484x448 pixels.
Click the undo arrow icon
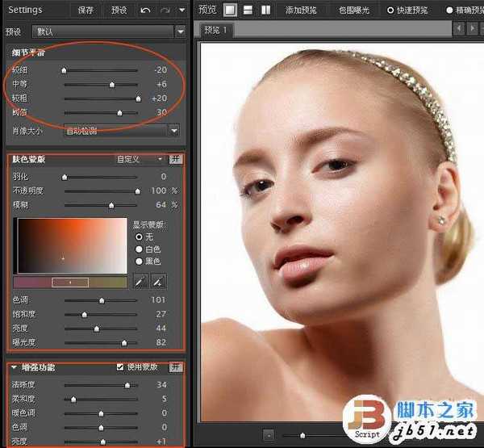click(145, 10)
